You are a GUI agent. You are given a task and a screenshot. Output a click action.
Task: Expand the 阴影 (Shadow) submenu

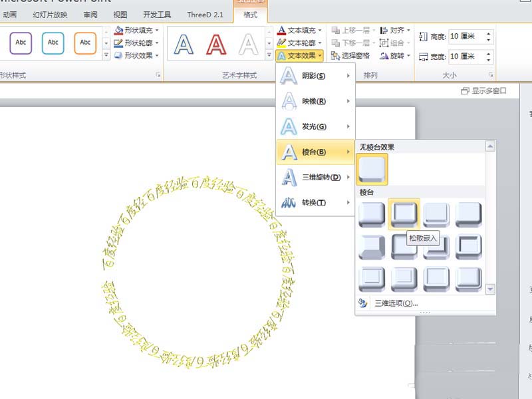coord(313,76)
